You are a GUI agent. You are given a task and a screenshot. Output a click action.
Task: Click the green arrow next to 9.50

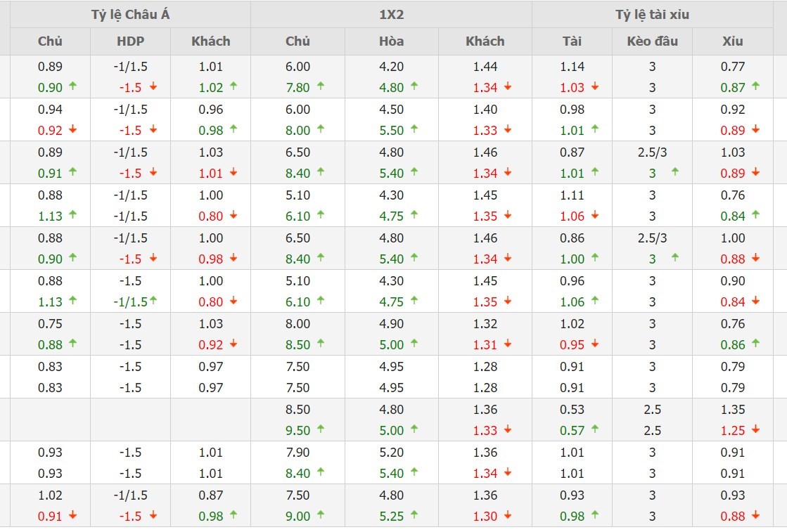click(x=321, y=430)
